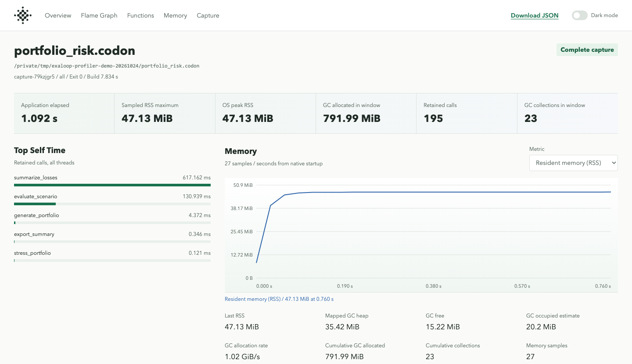The image size is (632, 364).
Task: Open the Memory tab
Action: [175, 15]
